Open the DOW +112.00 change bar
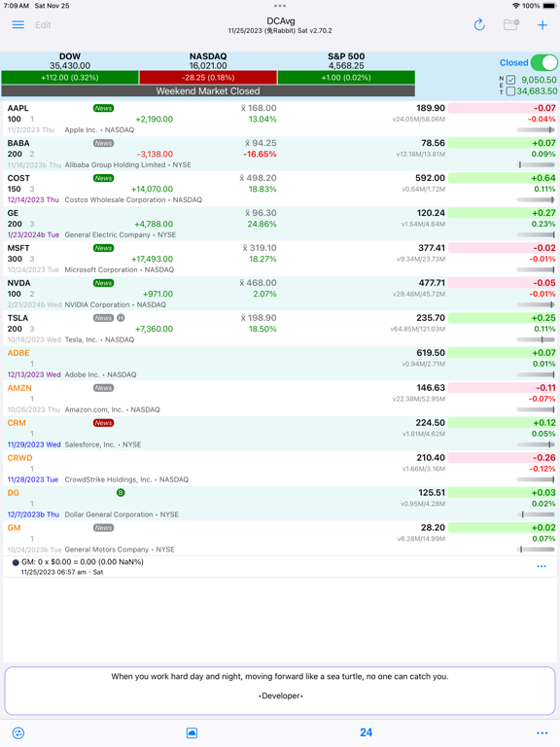560x747 pixels. 70,78
